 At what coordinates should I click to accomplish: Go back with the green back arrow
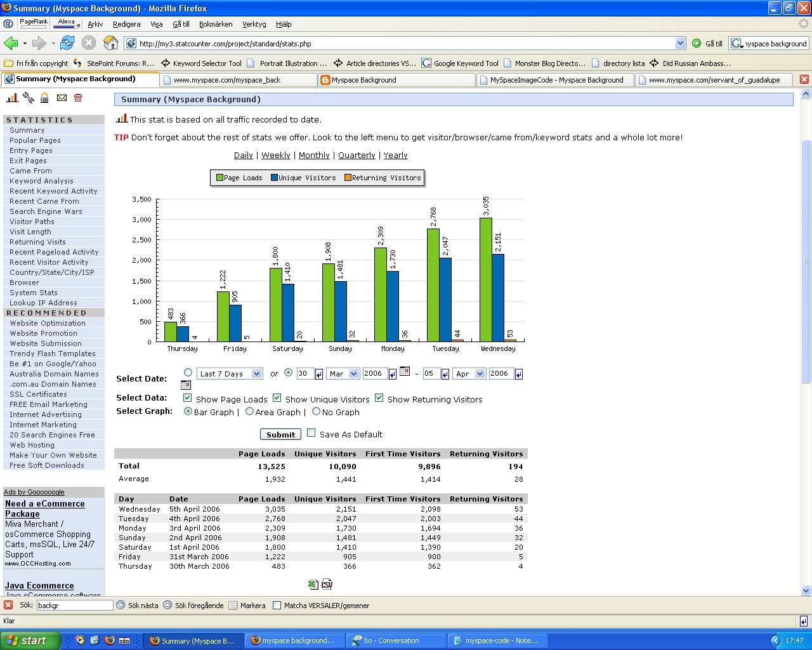tap(10, 43)
